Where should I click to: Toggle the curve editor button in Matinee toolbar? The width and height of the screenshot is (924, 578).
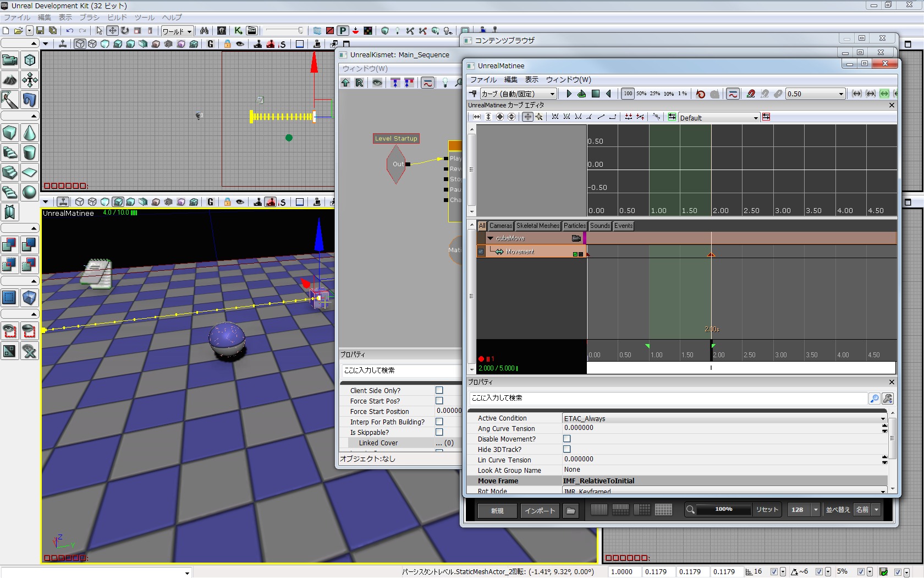733,94
